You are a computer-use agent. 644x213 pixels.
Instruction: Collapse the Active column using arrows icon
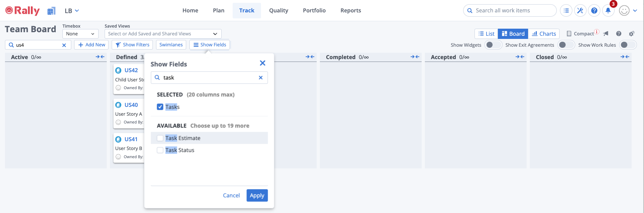coord(100,57)
